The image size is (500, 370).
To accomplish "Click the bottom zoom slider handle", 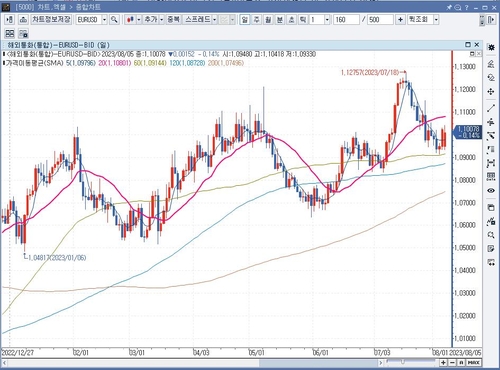I will click(x=403, y=361).
